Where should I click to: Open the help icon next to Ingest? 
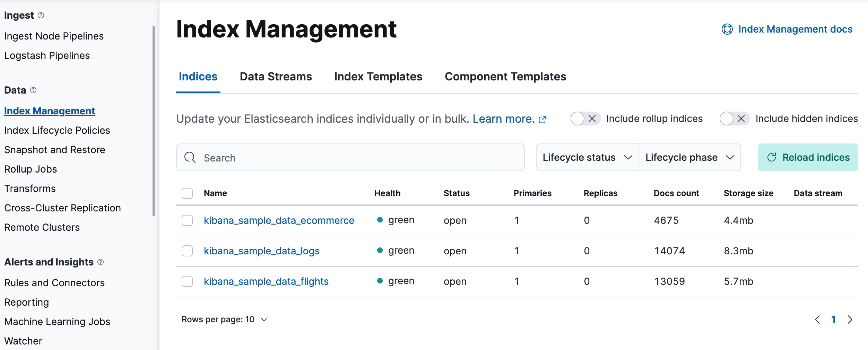[x=41, y=15]
